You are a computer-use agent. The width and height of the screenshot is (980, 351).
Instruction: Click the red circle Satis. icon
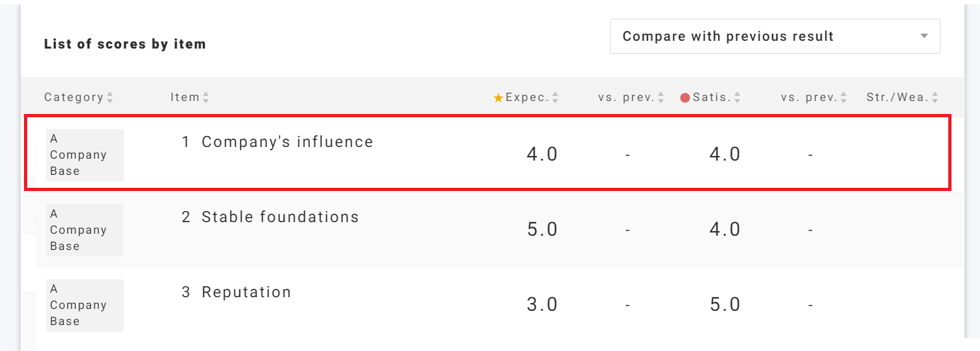685,98
